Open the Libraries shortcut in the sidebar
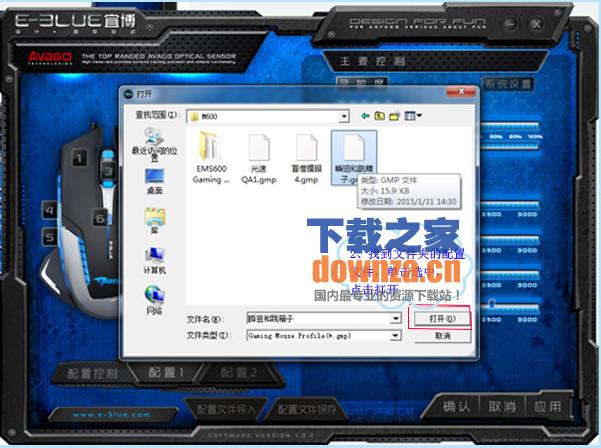This screenshot has height=448, width=601. click(154, 221)
